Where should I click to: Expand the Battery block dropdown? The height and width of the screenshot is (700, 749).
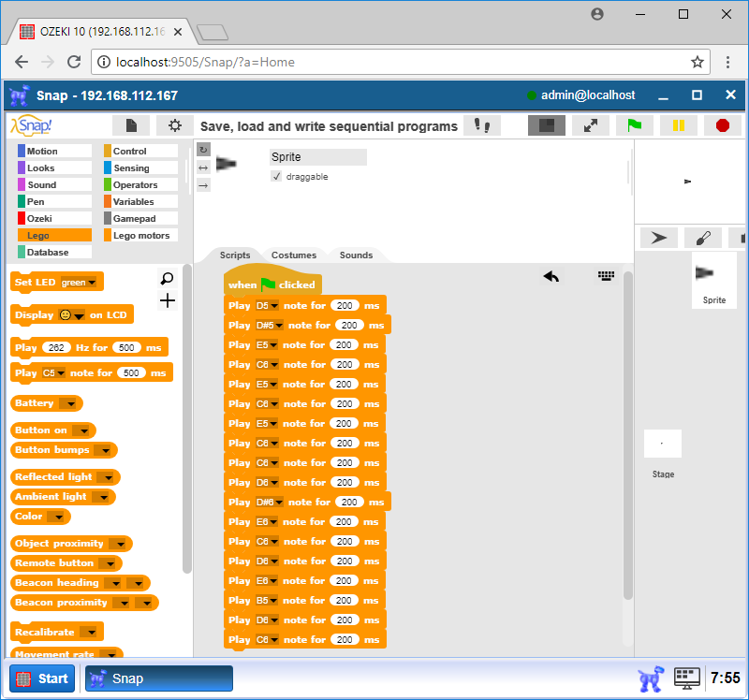pos(71,404)
